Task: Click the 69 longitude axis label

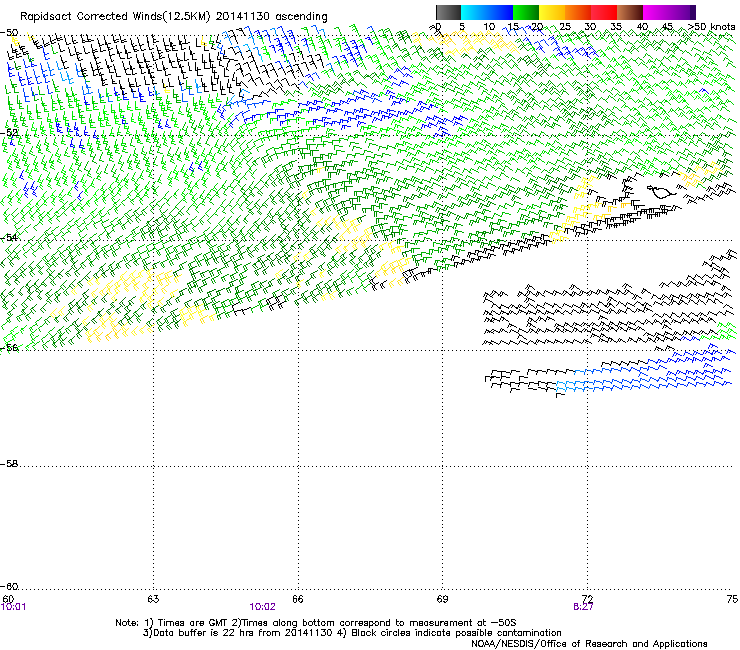Action: (x=442, y=599)
